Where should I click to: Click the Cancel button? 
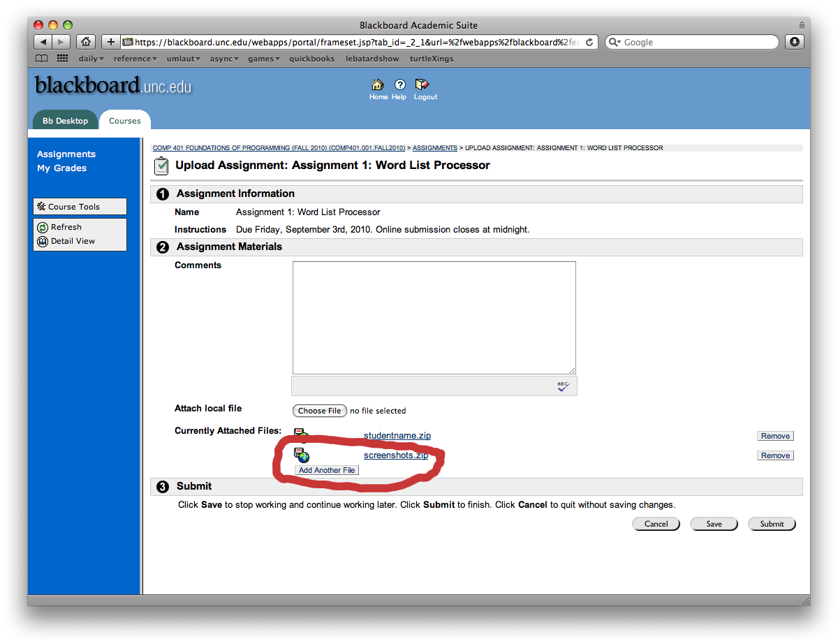[656, 524]
